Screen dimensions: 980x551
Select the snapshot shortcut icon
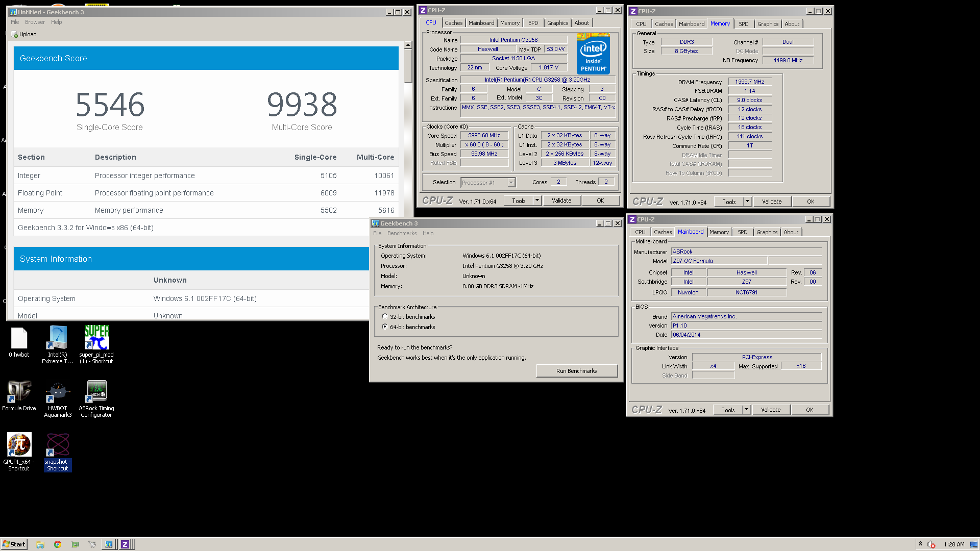click(x=58, y=452)
